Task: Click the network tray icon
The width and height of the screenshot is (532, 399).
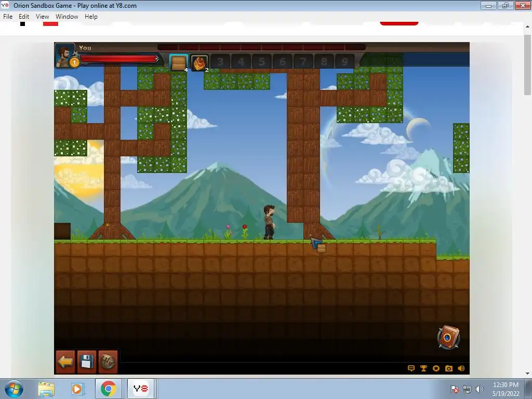Action: tap(467, 389)
